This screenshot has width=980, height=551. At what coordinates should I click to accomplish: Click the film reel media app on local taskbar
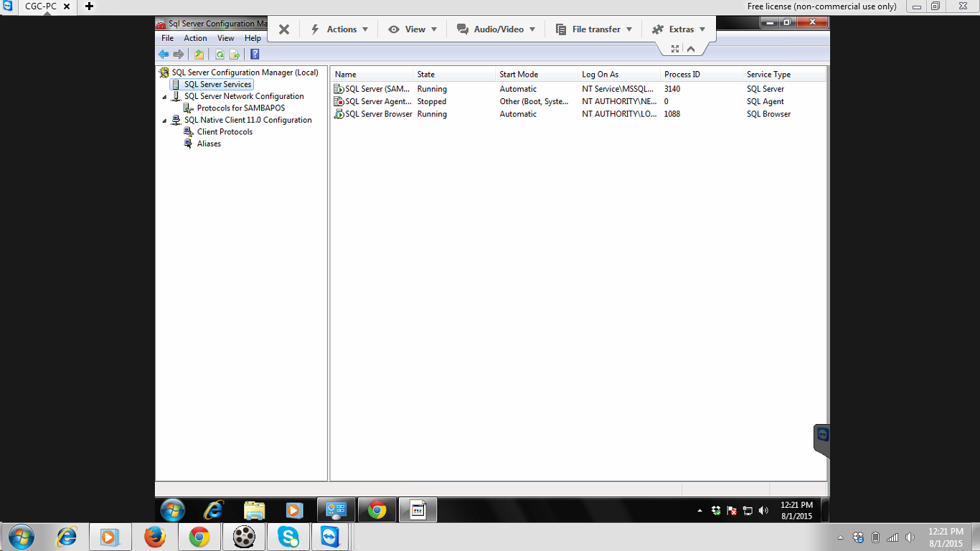[244, 537]
